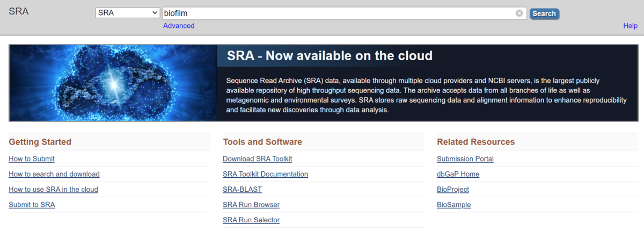Go to the Submission Portal
The height and width of the screenshot is (246, 644).
465,159
